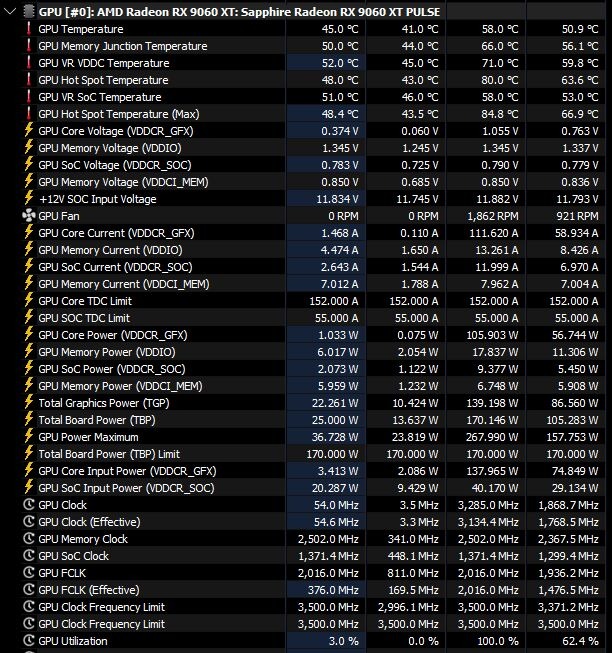Click clock icon for GPU Utilization row
The image size is (612, 653).
point(28,641)
